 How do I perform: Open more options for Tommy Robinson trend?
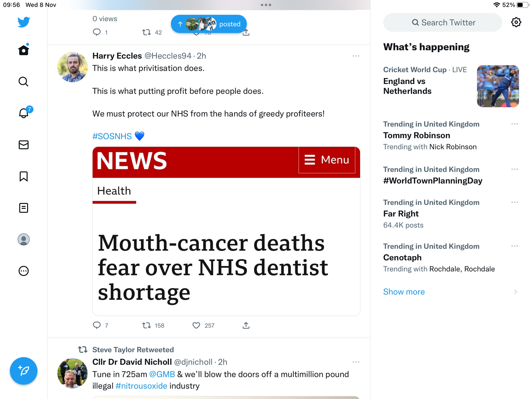tap(515, 124)
